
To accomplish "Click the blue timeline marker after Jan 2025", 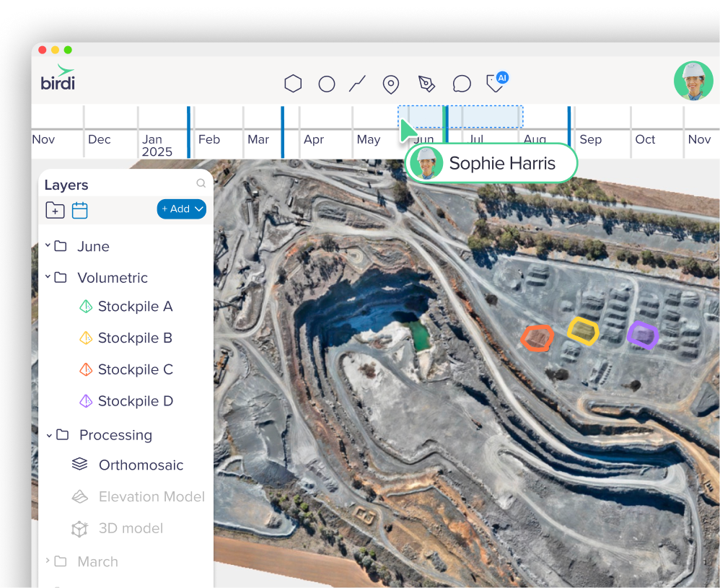I will (x=189, y=132).
